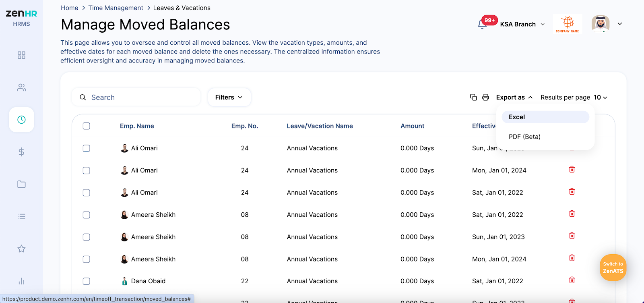Viewport: 644px width, 303px height.
Task: Sort by Emp. Name column header
Action: click(137, 126)
